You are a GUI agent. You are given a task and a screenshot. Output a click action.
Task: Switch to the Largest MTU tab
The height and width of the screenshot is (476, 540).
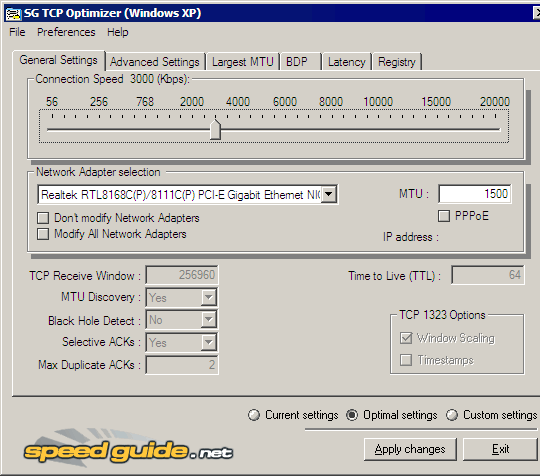243,62
